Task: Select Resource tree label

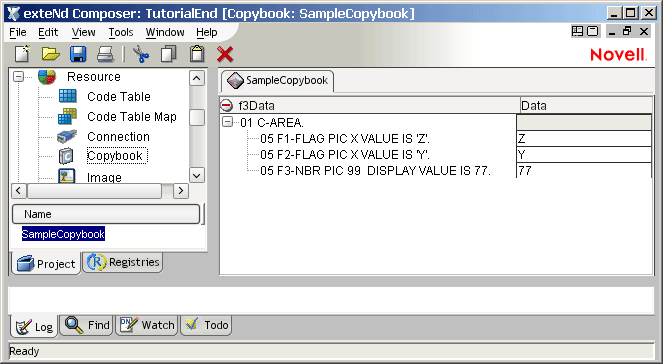Action: (94, 77)
